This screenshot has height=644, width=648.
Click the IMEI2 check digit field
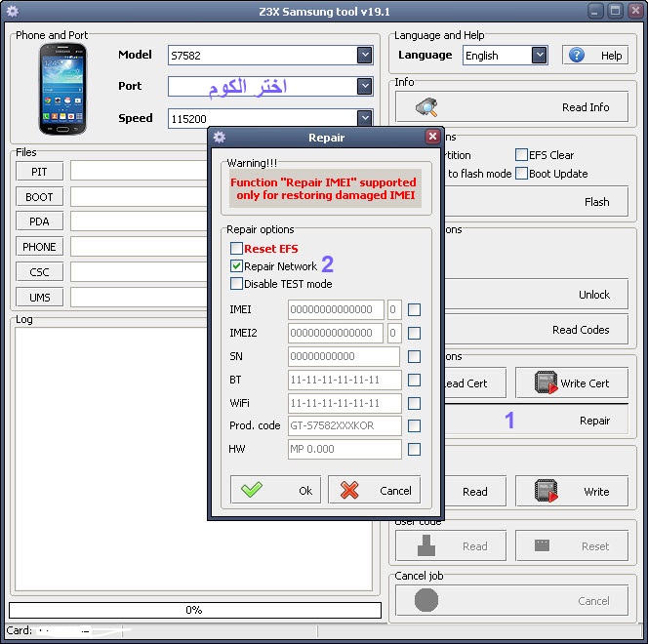coord(394,333)
